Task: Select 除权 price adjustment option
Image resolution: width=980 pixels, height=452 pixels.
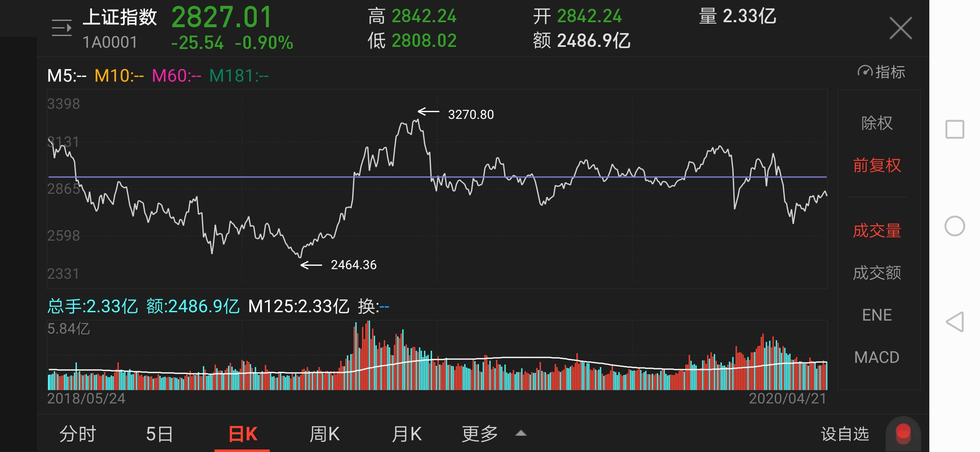Action: 877,123
